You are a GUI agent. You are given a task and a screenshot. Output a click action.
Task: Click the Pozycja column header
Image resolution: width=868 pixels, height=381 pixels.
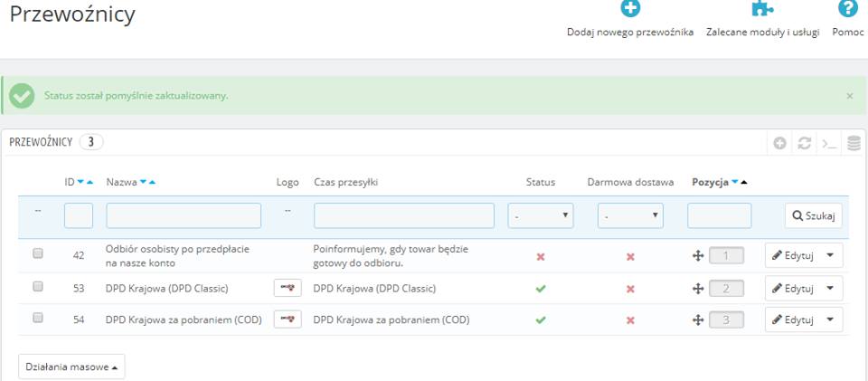(x=711, y=182)
